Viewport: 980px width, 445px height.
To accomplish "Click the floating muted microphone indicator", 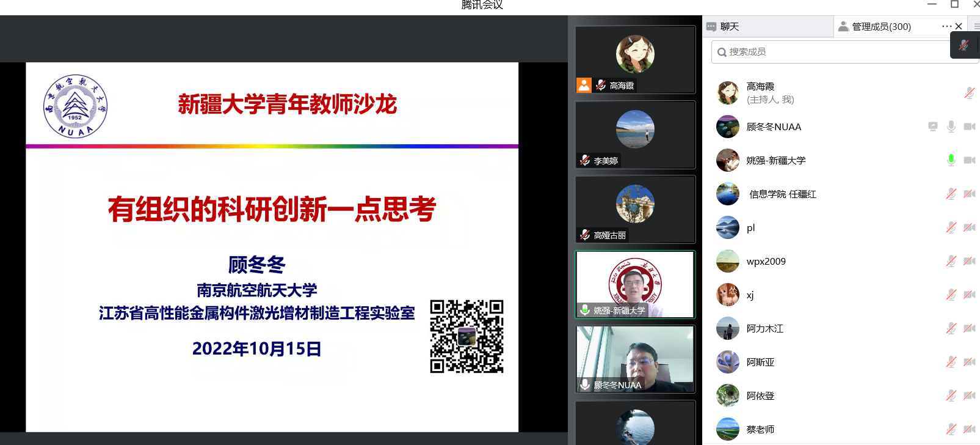I will pyautogui.click(x=964, y=45).
